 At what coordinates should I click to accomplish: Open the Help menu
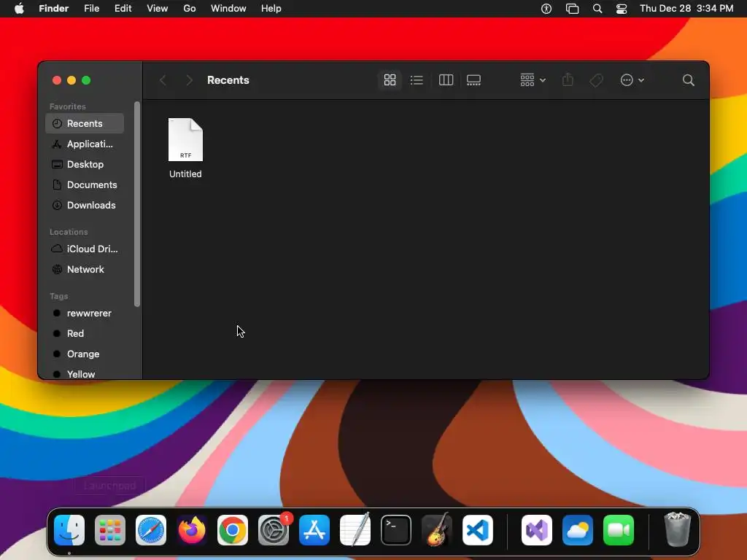[271, 9]
